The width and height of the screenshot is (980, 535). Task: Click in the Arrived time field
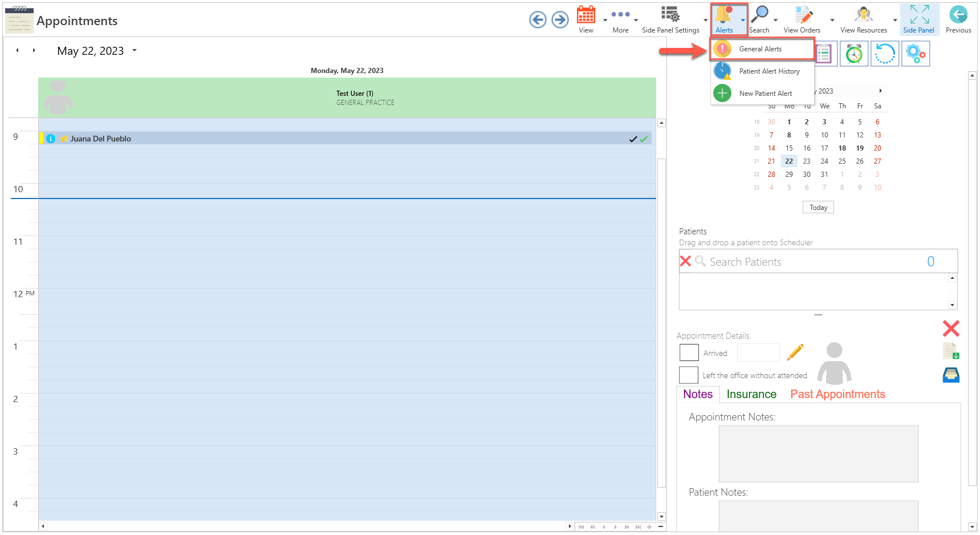tap(758, 352)
